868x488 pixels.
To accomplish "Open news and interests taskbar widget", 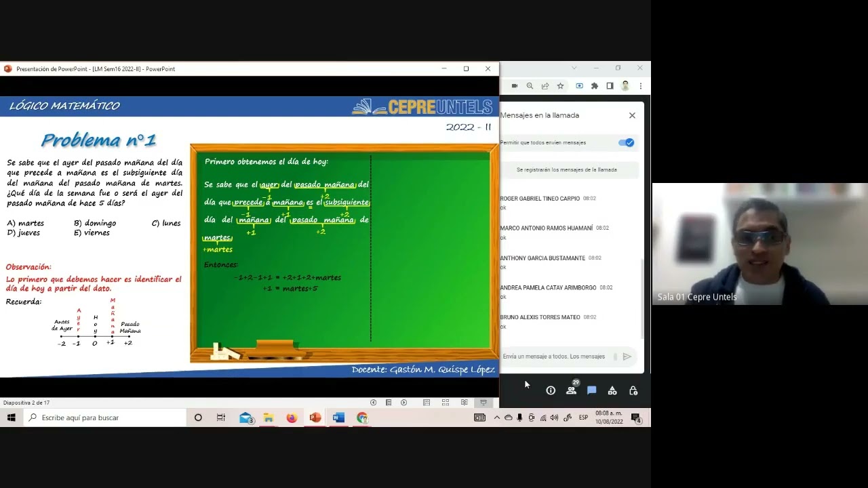I will [479, 418].
